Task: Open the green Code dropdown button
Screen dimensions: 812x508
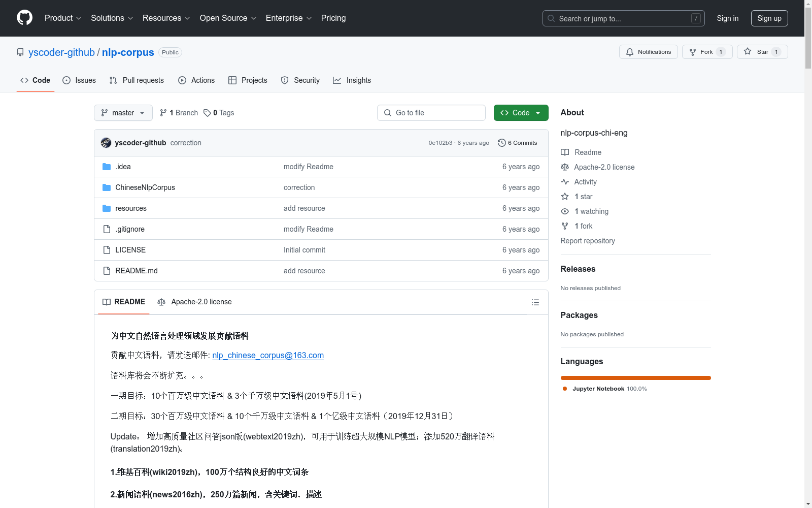Action: pos(521,113)
